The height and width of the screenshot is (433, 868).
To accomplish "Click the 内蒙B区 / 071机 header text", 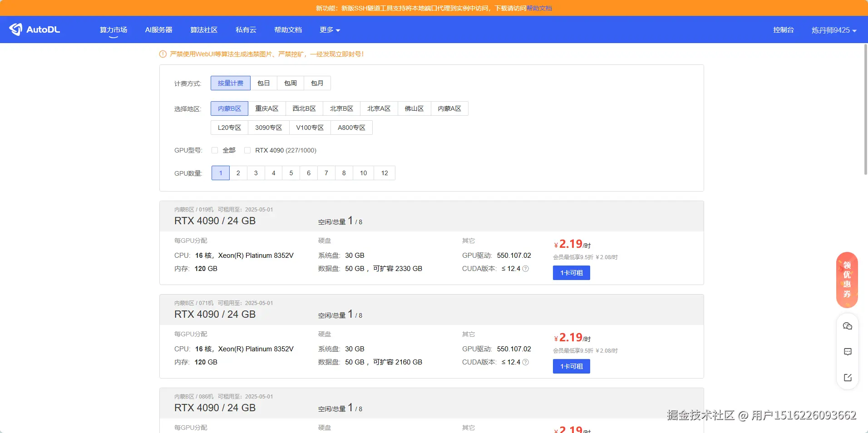I will click(194, 303).
